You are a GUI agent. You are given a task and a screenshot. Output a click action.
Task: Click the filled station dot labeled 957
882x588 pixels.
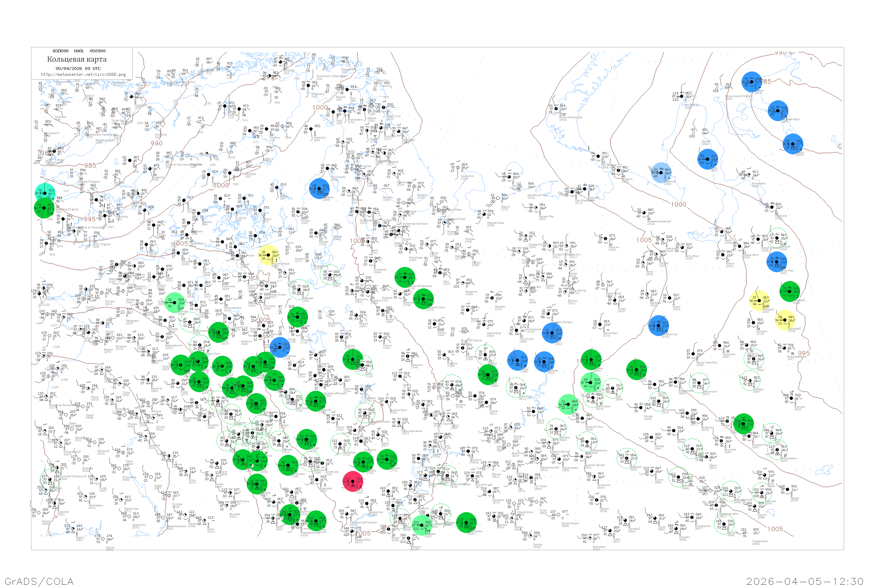[x=130, y=161]
